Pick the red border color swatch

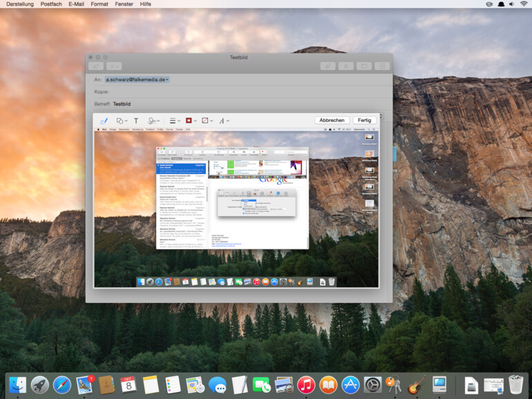[189, 121]
